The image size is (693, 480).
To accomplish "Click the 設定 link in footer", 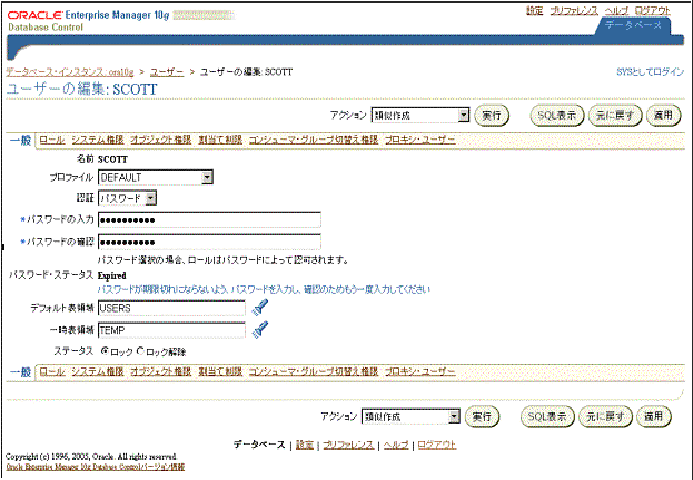I will point(305,445).
